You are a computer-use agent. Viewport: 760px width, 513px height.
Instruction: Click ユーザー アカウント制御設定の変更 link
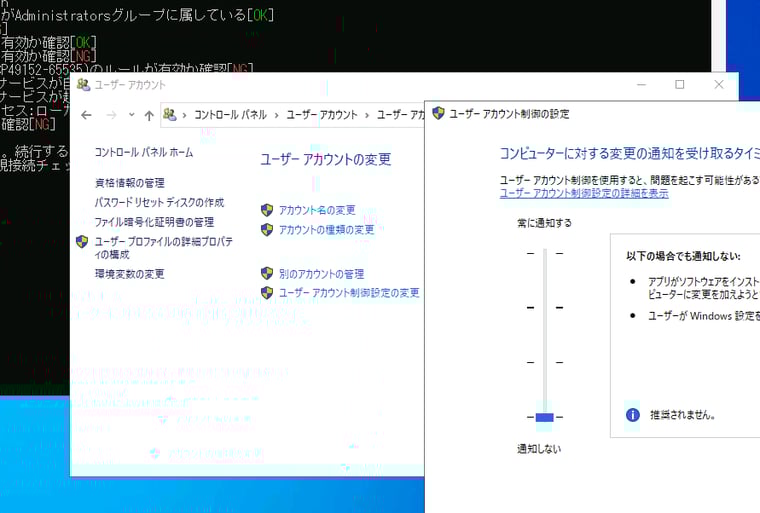(x=349, y=293)
